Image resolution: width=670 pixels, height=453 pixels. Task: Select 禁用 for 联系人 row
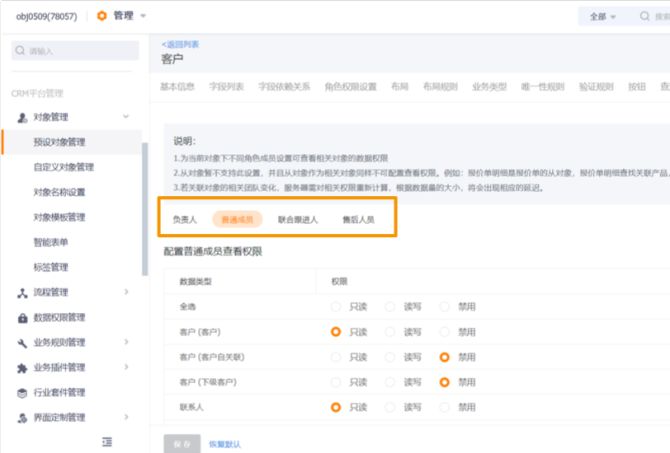tap(446, 407)
